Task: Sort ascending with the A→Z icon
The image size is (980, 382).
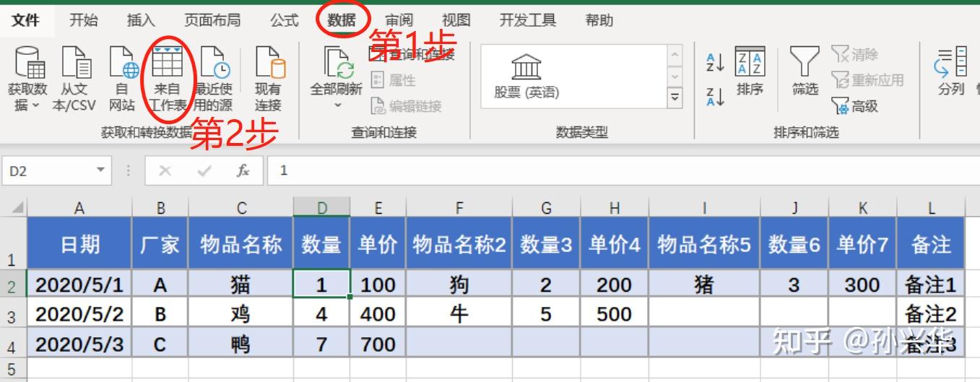Action: click(x=715, y=62)
